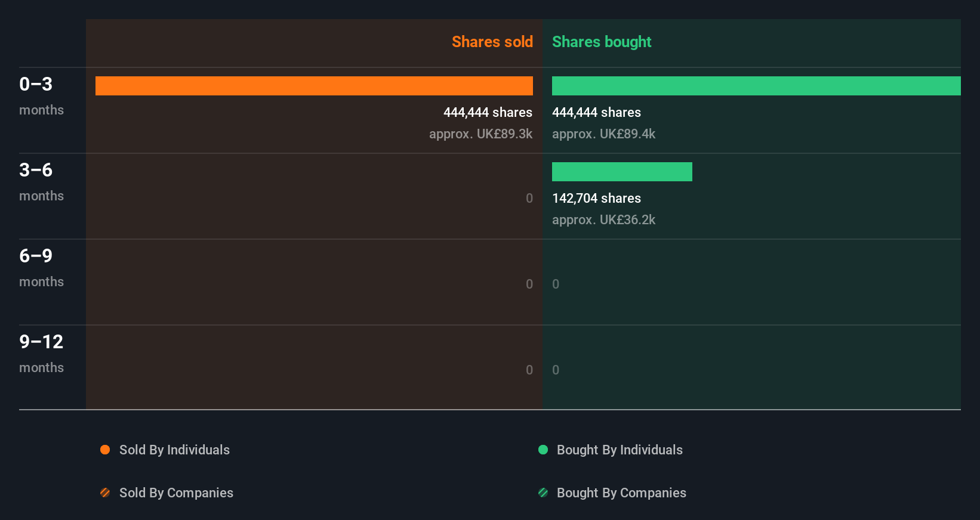Viewport: 980px width, 520px height.
Task: Click the bought zero in 9–12 months row
Action: tap(556, 370)
